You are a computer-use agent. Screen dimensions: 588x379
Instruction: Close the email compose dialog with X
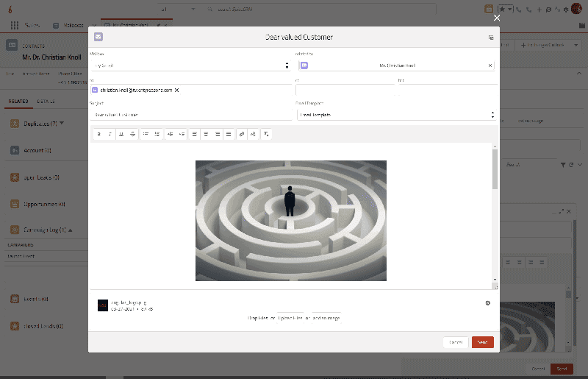coord(497,18)
